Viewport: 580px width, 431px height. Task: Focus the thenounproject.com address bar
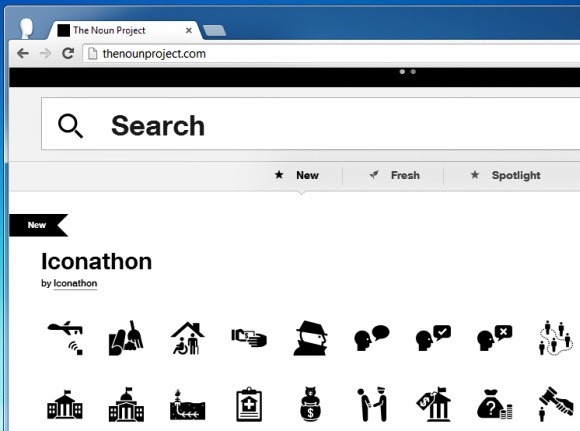click(331, 54)
